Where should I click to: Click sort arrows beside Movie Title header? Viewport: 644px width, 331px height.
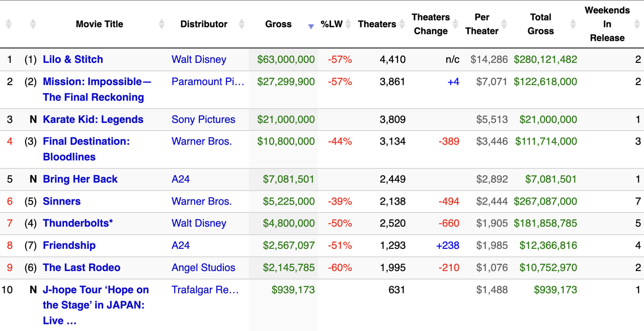coord(162,24)
